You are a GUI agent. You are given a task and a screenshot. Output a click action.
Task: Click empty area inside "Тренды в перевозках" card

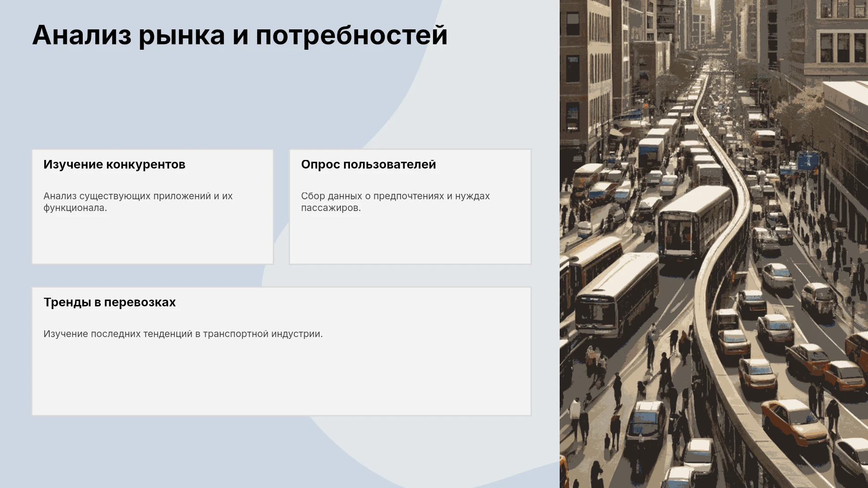(281, 380)
